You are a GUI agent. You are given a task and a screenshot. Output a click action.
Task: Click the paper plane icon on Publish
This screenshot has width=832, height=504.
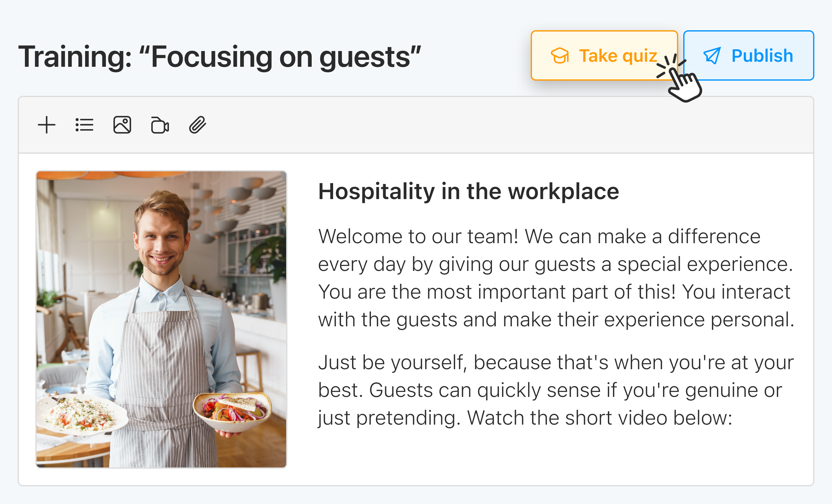pyautogui.click(x=712, y=56)
